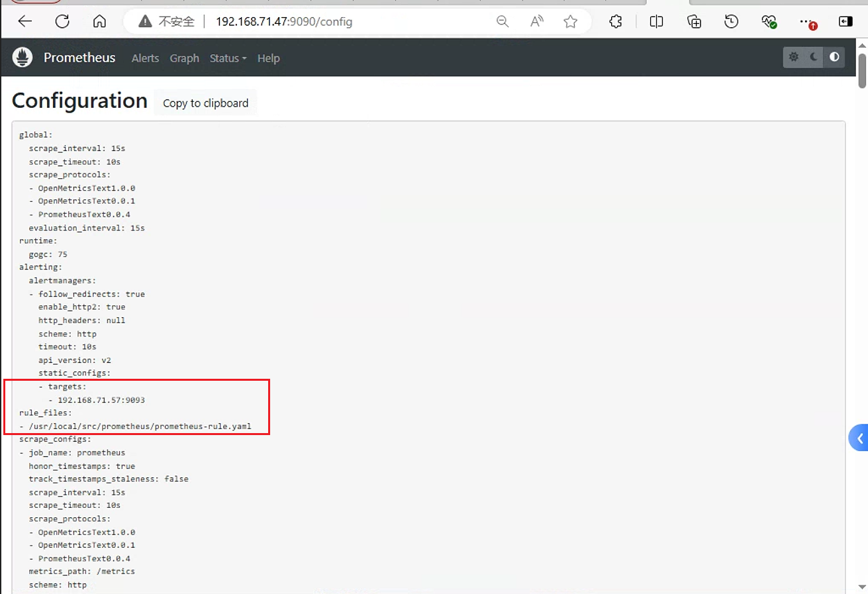Open the Help nav item
Image resolution: width=868 pixels, height=594 pixels.
pyautogui.click(x=268, y=58)
